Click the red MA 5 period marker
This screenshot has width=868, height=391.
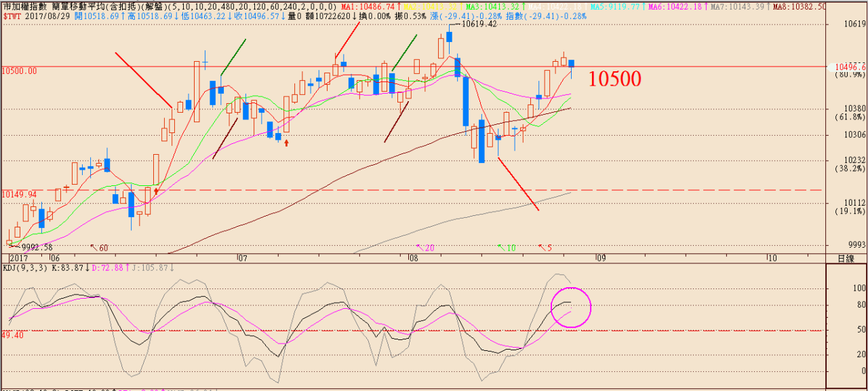(x=545, y=248)
